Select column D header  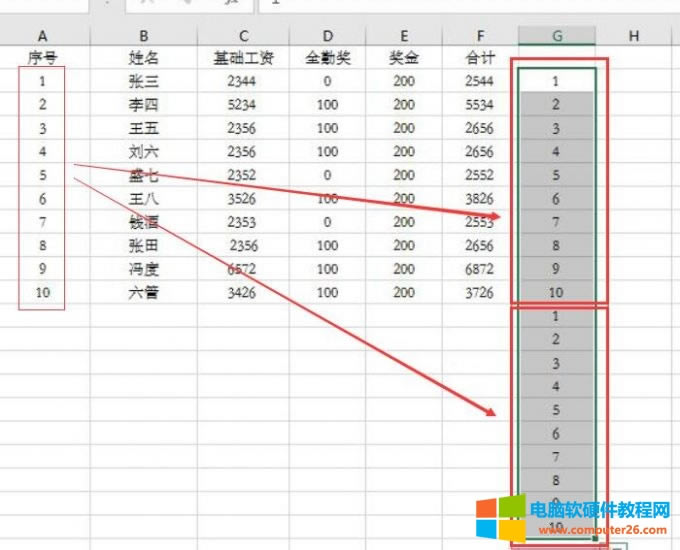327,36
